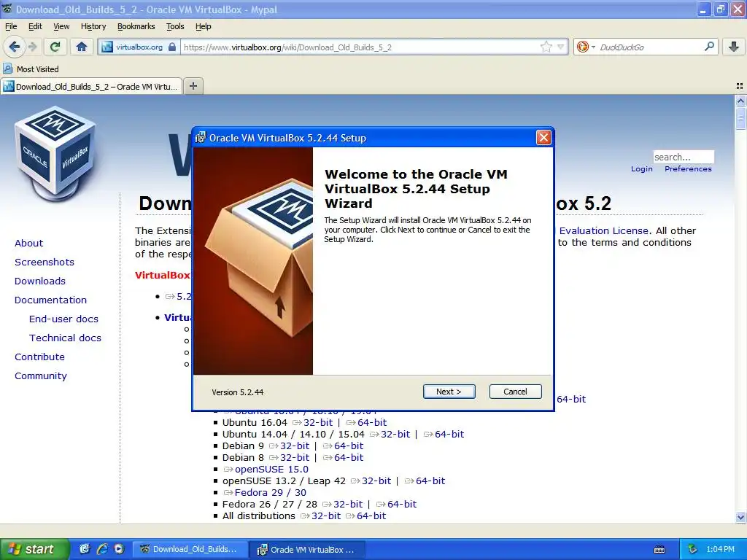The image size is (747, 560).
Task: Open the Help menu
Action: pyautogui.click(x=203, y=26)
